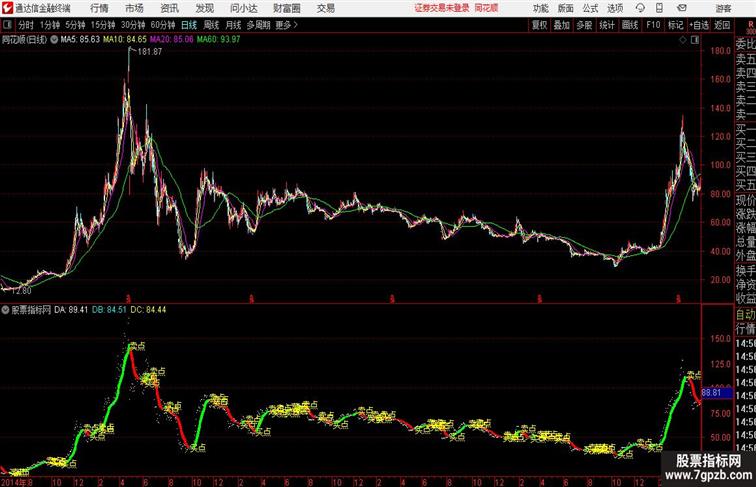Click the 标记 mark toolbar button
Image resolution: width=756 pixels, height=487 pixels.
click(x=675, y=25)
